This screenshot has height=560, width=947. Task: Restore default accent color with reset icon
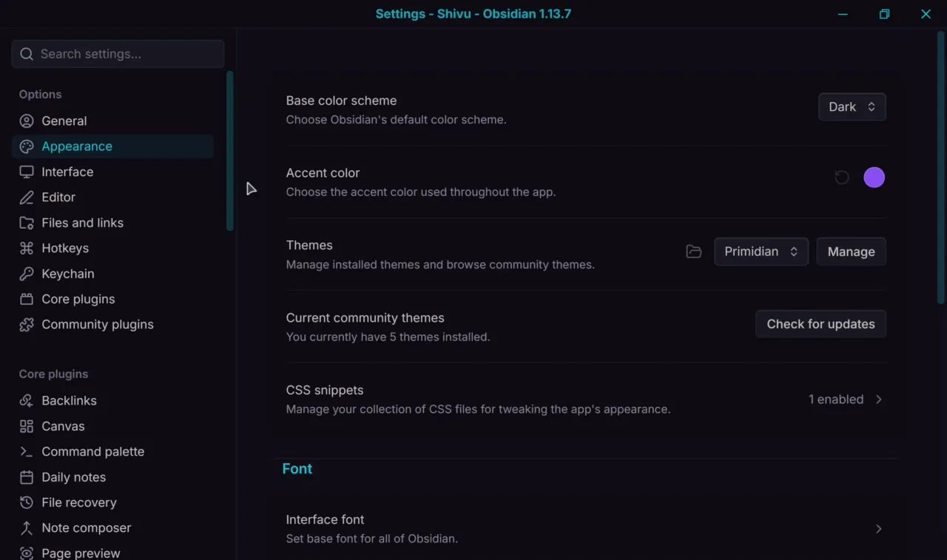coord(842,178)
